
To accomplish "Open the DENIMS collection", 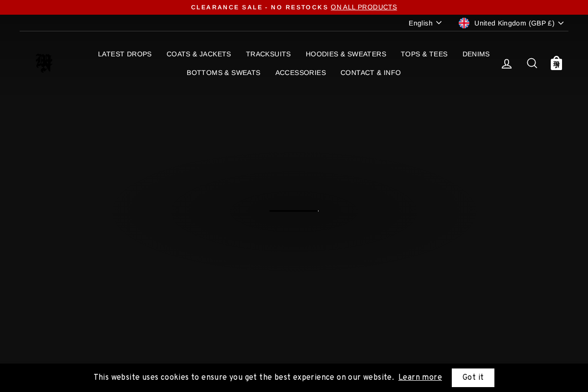I will [x=476, y=54].
